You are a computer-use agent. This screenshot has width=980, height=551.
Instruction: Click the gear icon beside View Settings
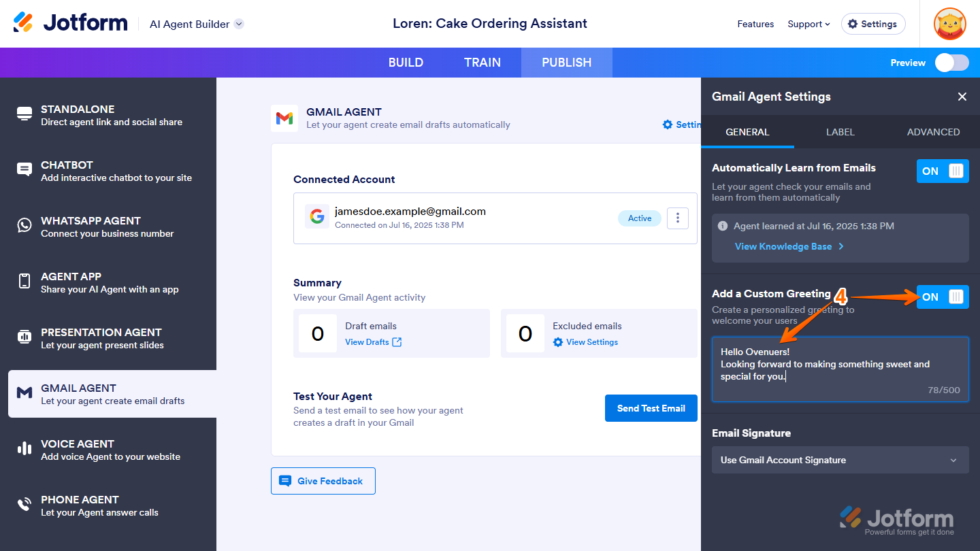(x=558, y=342)
